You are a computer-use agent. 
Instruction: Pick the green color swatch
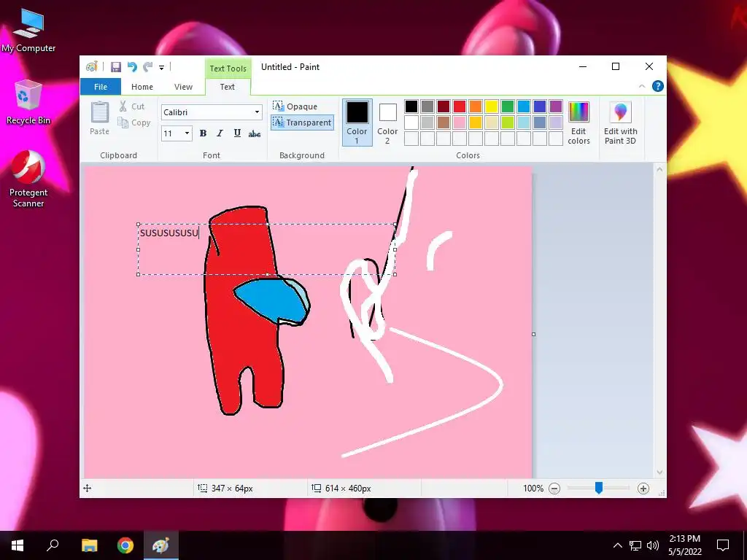(x=508, y=106)
